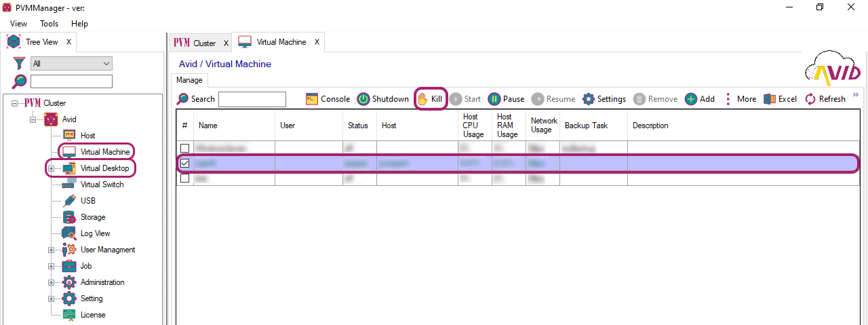868x325 pixels.
Task: Check the third row's checkbox
Action: [x=184, y=178]
